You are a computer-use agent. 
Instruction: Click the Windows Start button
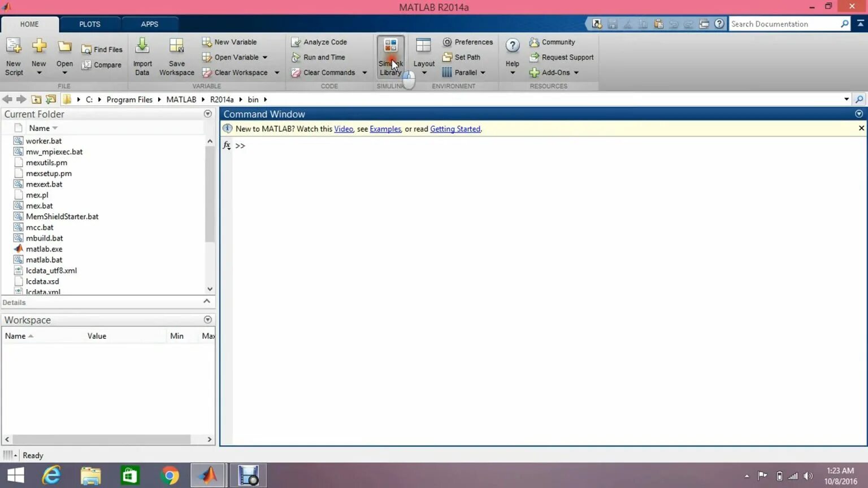[x=15, y=476]
